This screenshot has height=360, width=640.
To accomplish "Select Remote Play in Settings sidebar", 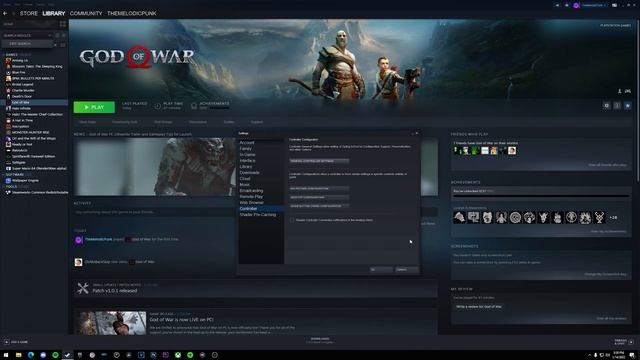I will pyautogui.click(x=251, y=196).
